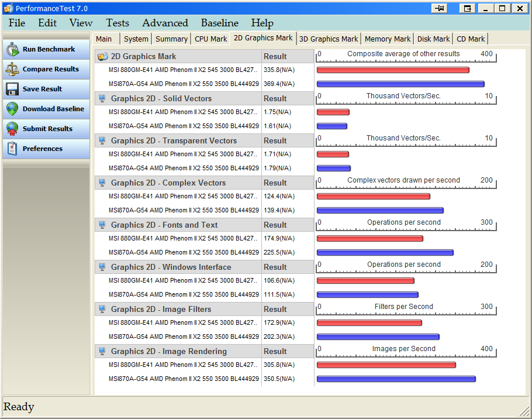
Task: Switch to the CD Mark tab
Action: point(471,39)
